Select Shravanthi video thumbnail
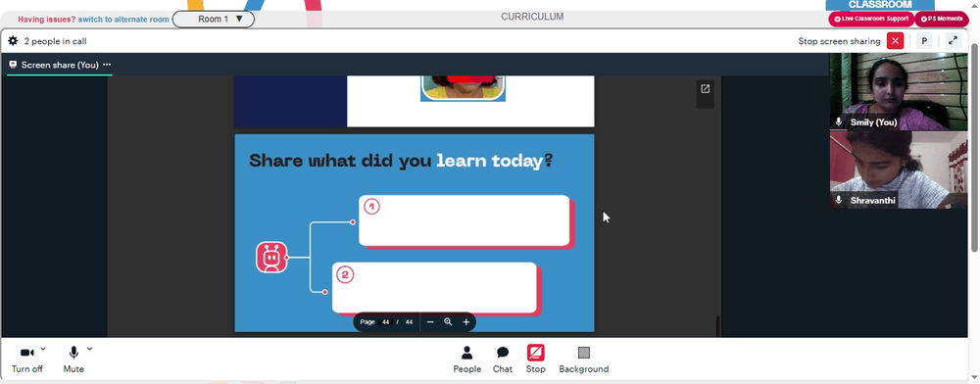 point(898,169)
